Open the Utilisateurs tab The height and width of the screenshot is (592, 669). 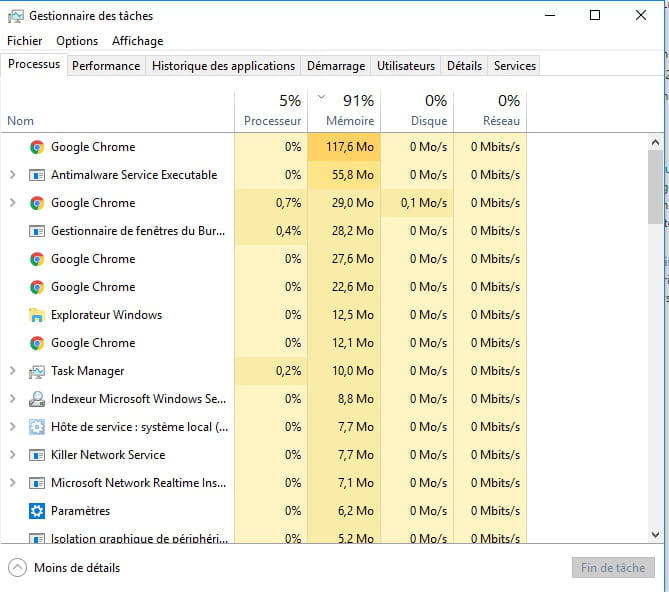406,66
